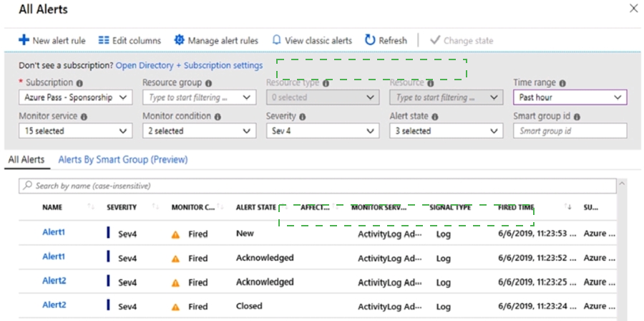Switch to Alerts By Smart Group (Preview) tab
This screenshot has height=321, width=644.
point(123,160)
